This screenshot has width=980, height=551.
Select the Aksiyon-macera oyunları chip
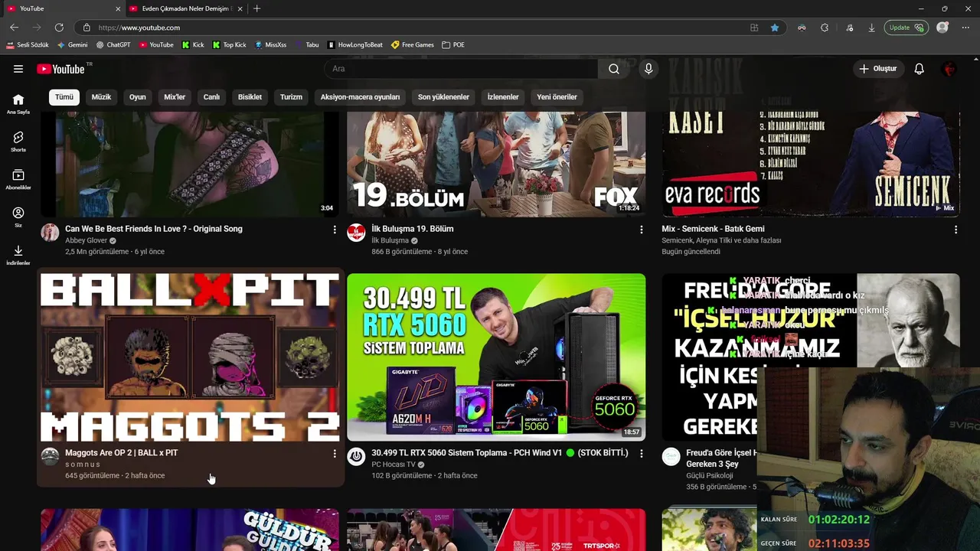pos(360,97)
